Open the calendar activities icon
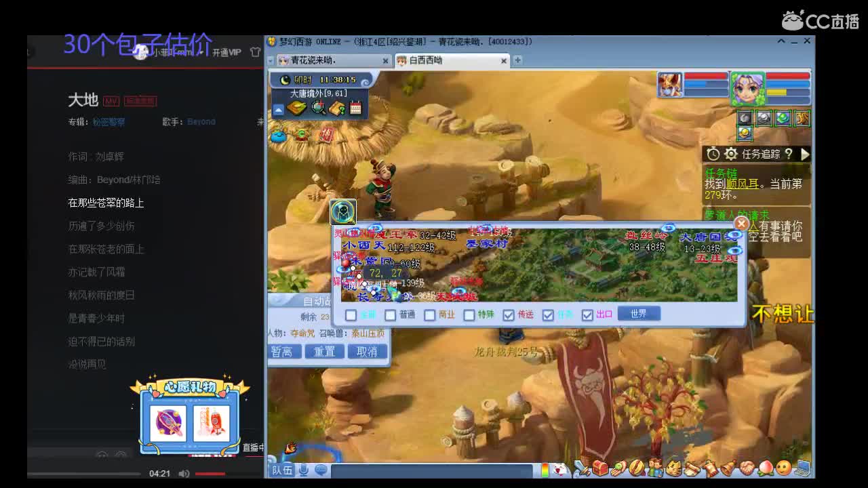 click(x=355, y=108)
